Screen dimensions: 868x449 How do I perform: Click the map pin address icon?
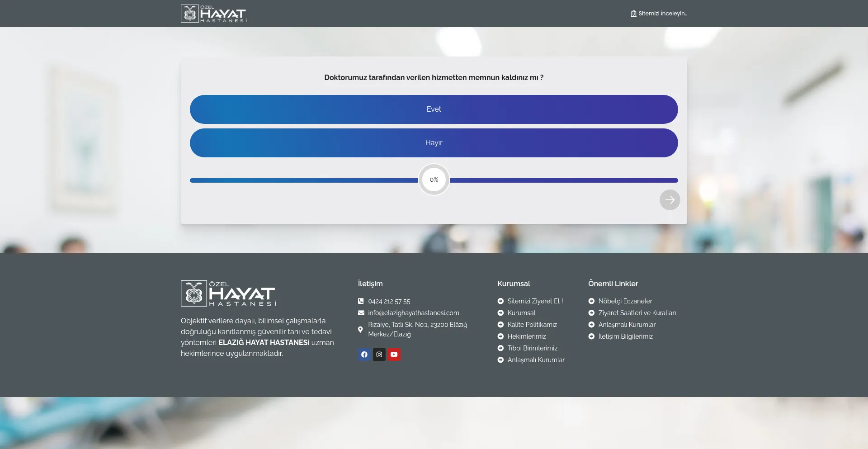tap(360, 330)
